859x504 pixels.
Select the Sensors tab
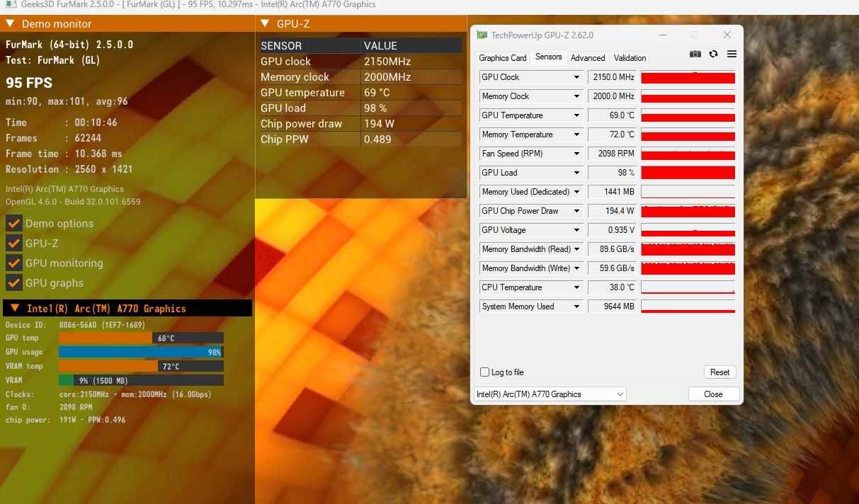click(x=549, y=57)
